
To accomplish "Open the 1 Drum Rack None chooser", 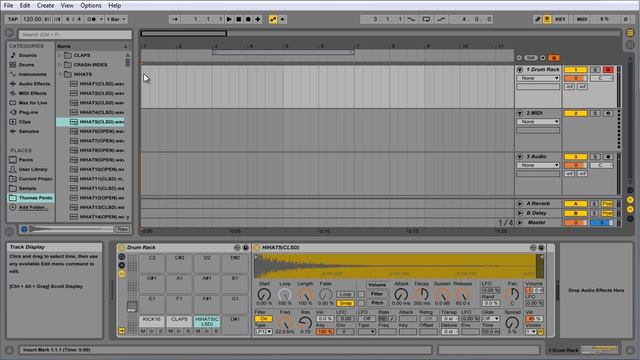I will tap(538, 78).
